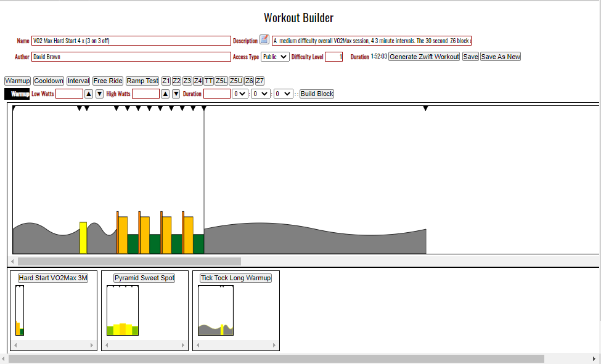Click left arrow of chart scrollbar
This screenshot has height=364, width=601.
[14, 262]
